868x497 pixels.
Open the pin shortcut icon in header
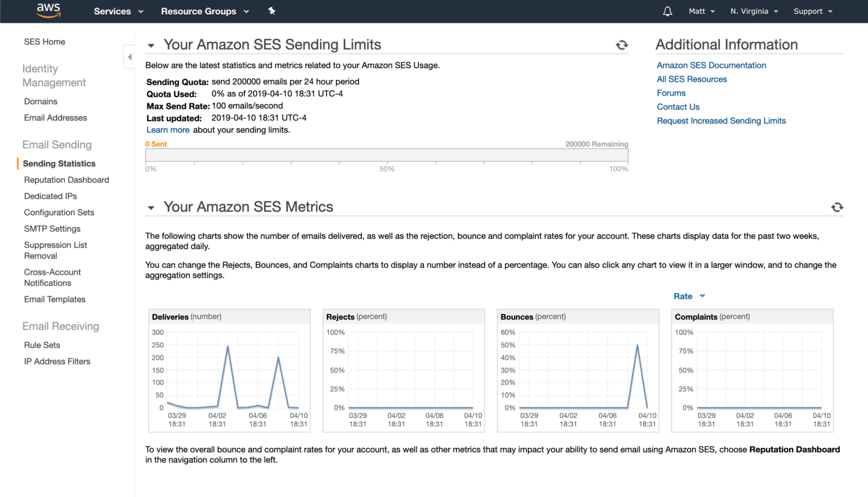pyautogui.click(x=272, y=11)
